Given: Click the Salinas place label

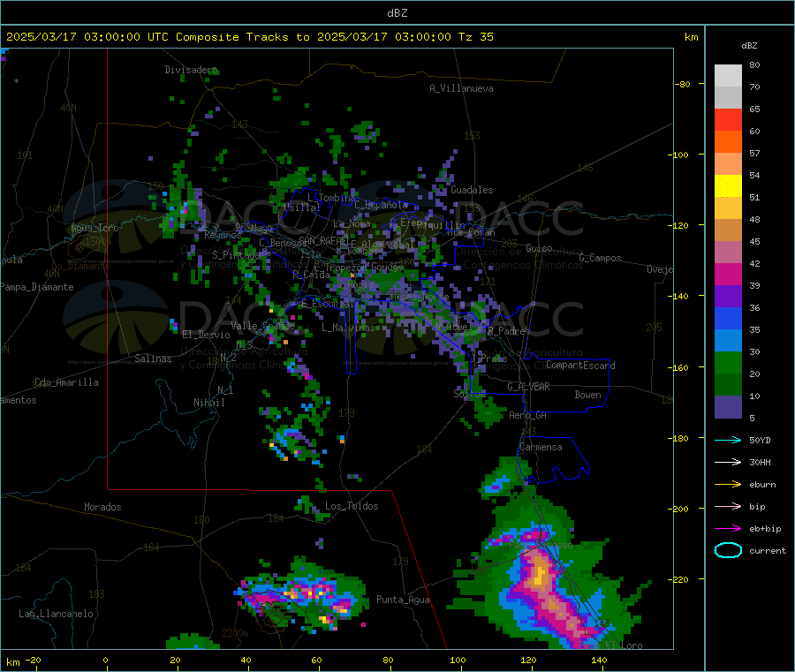Looking at the screenshot, I should point(153,359).
